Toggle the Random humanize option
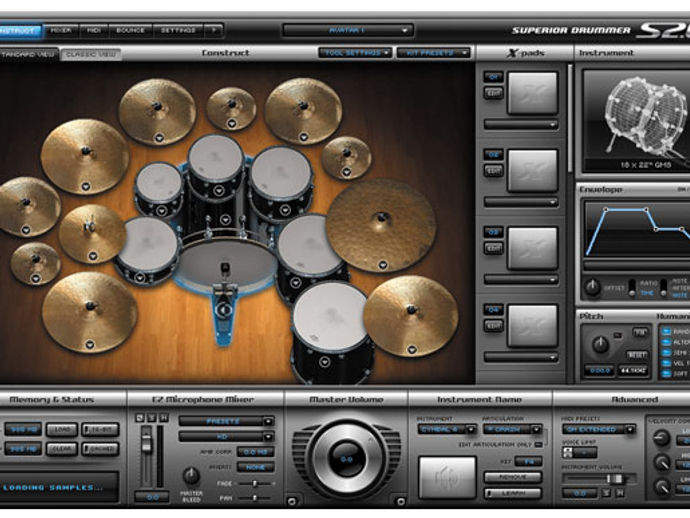The width and height of the screenshot is (690, 518). 666,331
